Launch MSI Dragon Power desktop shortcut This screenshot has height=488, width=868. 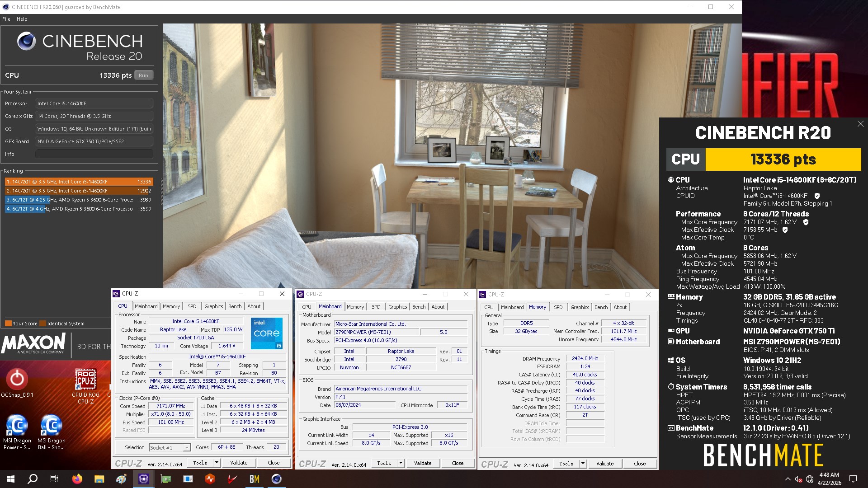click(x=17, y=432)
